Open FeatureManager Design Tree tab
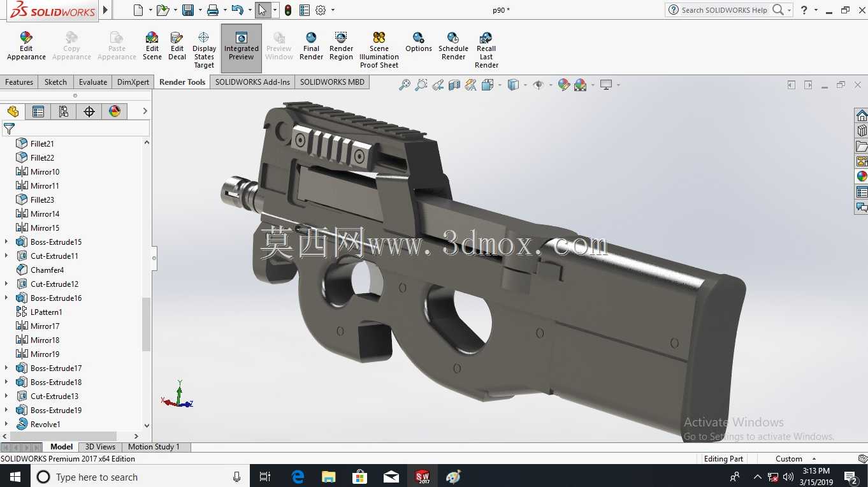The height and width of the screenshot is (487, 868). point(13,112)
